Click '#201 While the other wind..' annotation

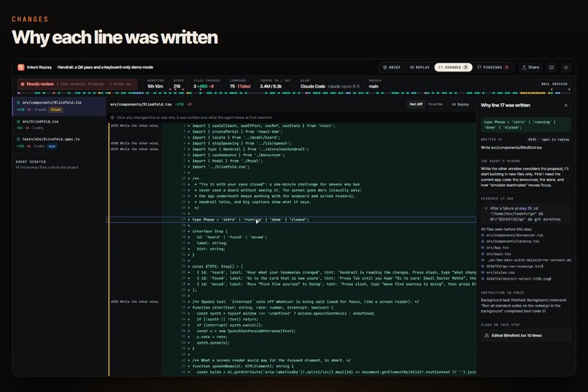pyautogui.click(x=135, y=301)
